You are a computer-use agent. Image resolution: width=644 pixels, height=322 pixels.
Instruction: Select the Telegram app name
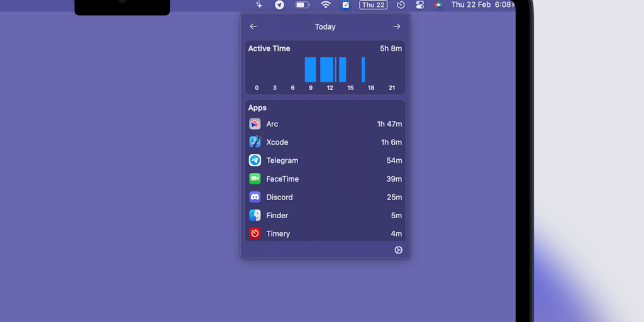point(282,160)
